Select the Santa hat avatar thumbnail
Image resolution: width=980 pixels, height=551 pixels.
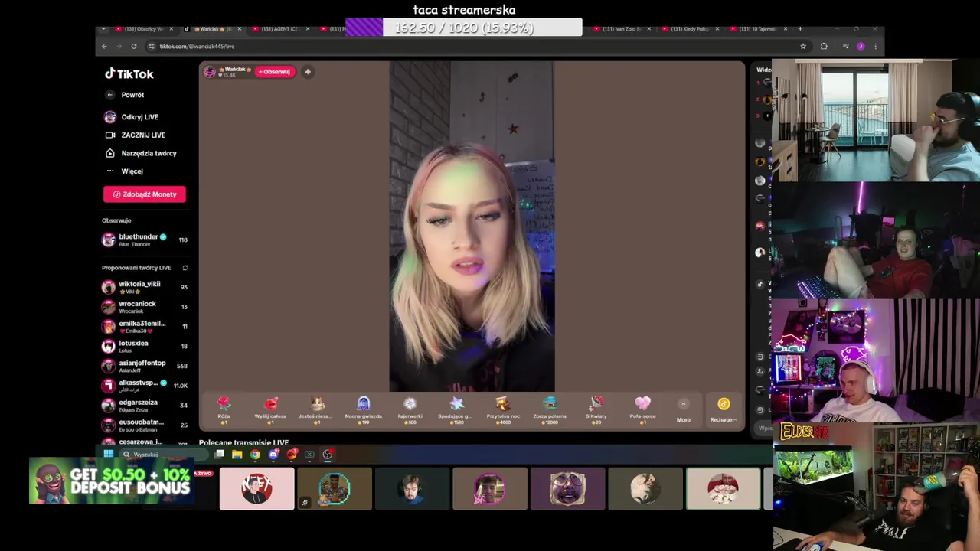coord(723,489)
